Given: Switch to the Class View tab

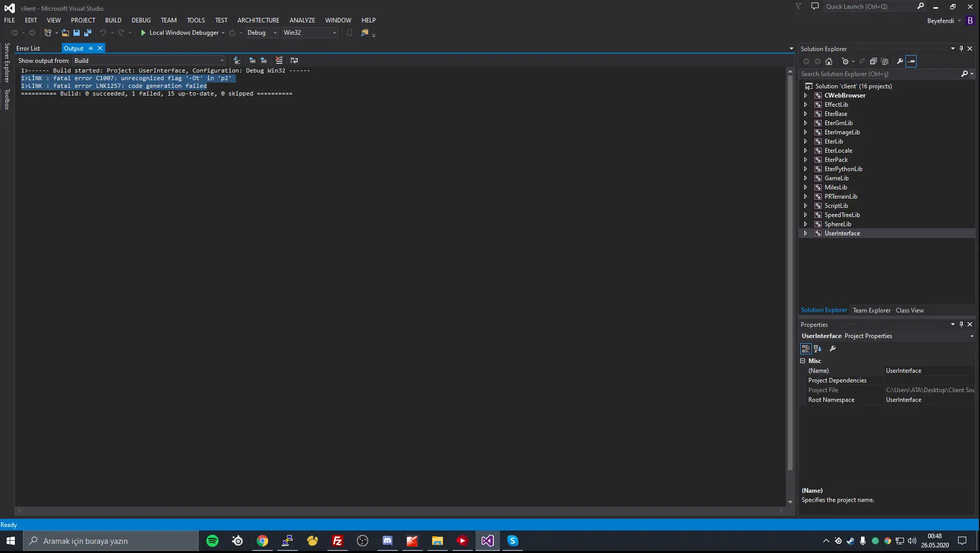Looking at the screenshot, I should tap(910, 310).
